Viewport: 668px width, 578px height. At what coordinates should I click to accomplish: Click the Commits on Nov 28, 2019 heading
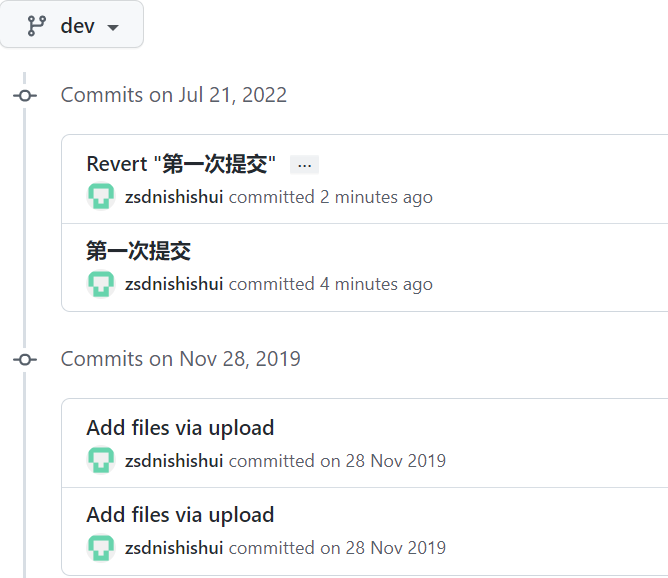tap(181, 359)
